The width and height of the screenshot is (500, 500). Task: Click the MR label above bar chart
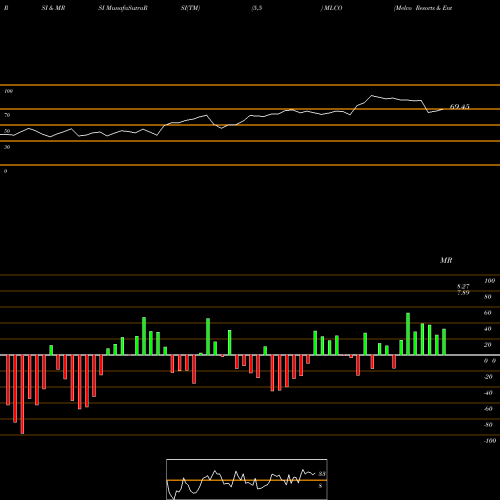pos(446,260)
